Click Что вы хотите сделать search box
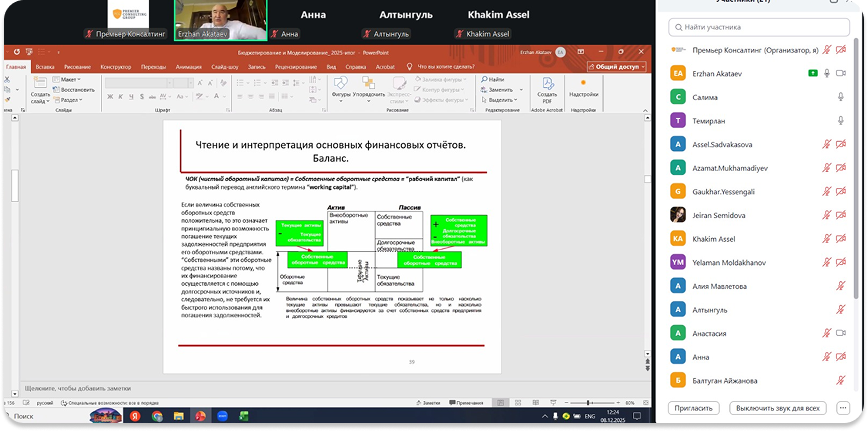 point(446,66)
